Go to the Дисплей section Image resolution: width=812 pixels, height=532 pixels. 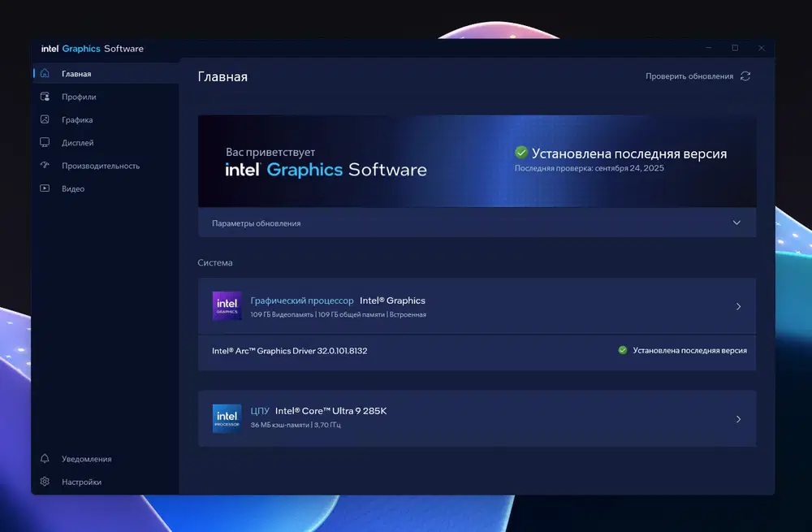click(106, 142)
